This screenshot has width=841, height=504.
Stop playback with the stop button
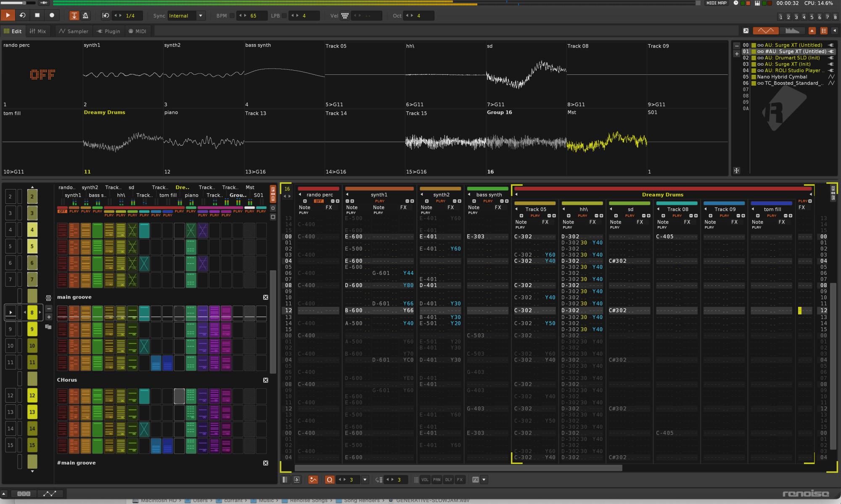tap(37, 16)
